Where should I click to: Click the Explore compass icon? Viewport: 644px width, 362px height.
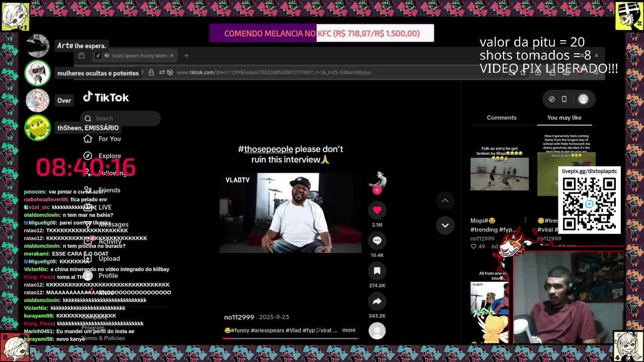(88, 156)
